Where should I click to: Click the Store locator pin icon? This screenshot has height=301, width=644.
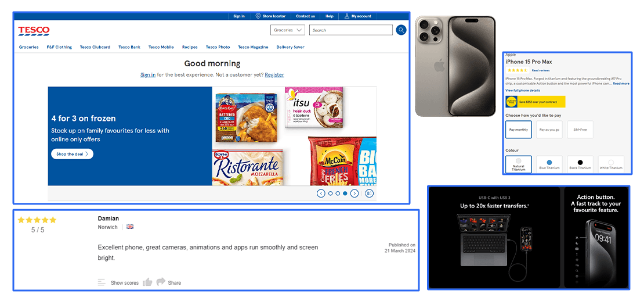[x=258, y=16]
